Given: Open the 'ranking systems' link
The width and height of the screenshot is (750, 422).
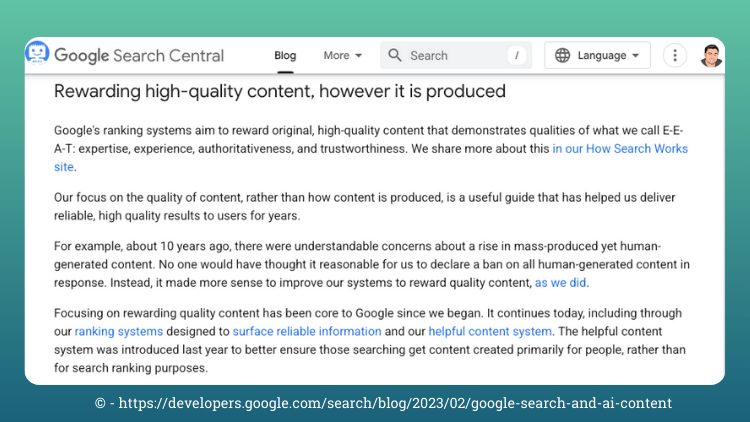Looking at the screenshot, I should 119,332.
